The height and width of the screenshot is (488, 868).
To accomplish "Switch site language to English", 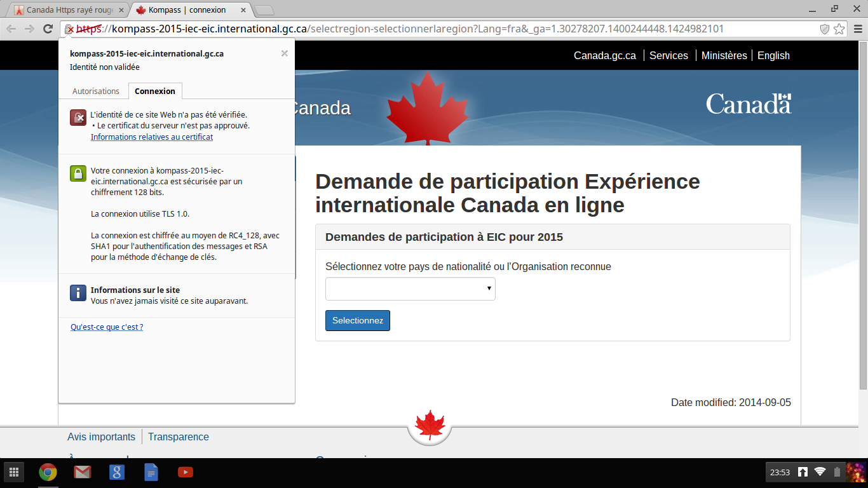I will [773, 55].
